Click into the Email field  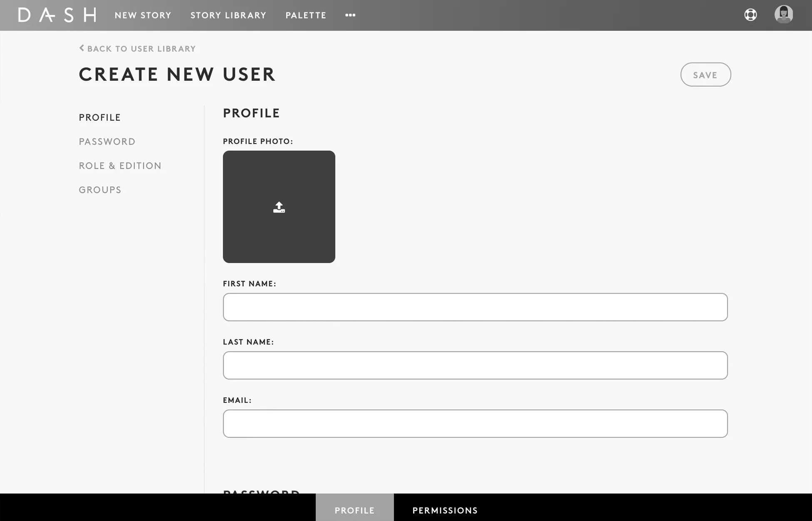coord(475,424)
